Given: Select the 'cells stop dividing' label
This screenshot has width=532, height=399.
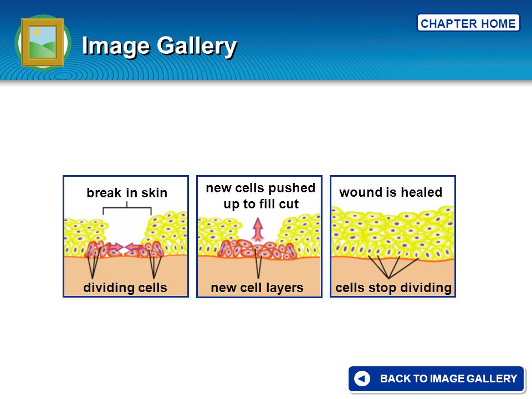Looking at the screenshot, I should coord(393,288).
